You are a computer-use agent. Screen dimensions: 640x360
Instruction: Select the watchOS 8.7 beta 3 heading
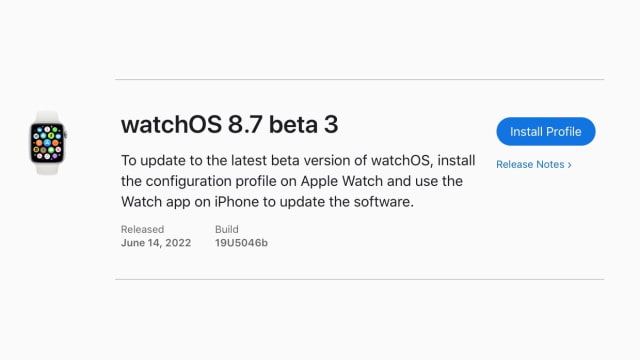pos(229,124)
